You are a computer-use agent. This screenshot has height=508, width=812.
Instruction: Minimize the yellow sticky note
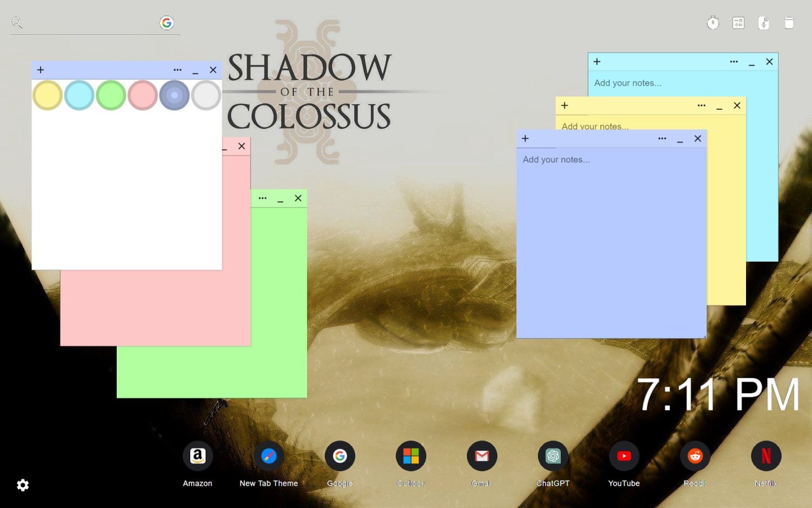point(719,107)
